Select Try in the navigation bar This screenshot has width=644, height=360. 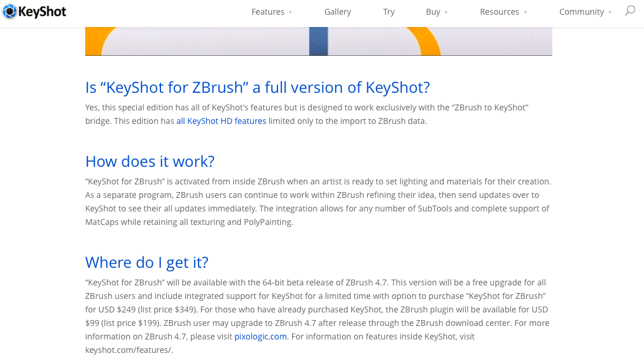(389, 12)
